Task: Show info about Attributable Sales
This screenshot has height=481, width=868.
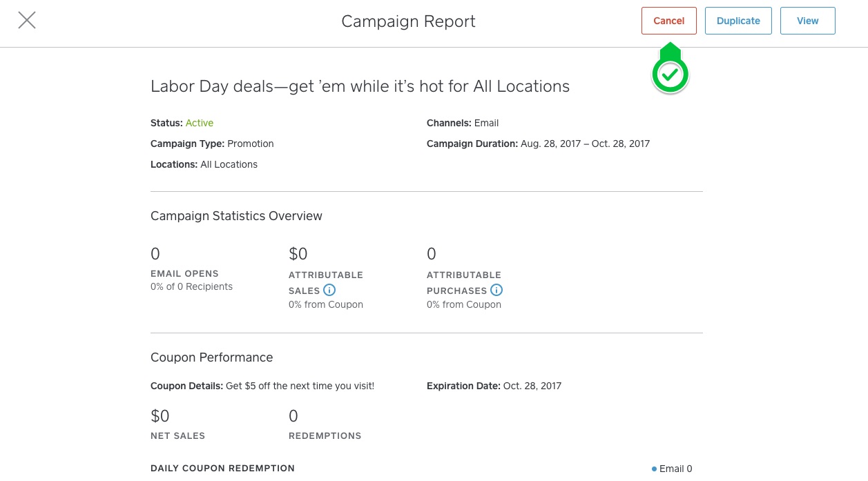Action: 329,291
